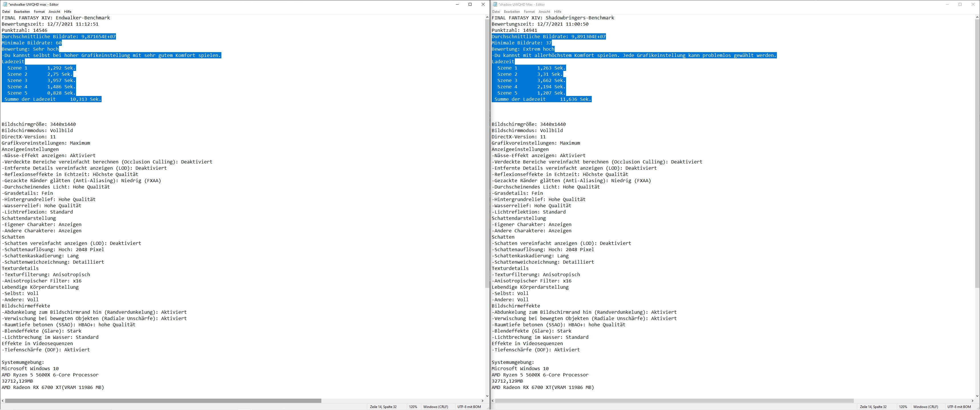Image resolution: width=980 pixels, height=410 pixels.
Task: Minimize the endwalker Editor window
Action: click(457, 5)
